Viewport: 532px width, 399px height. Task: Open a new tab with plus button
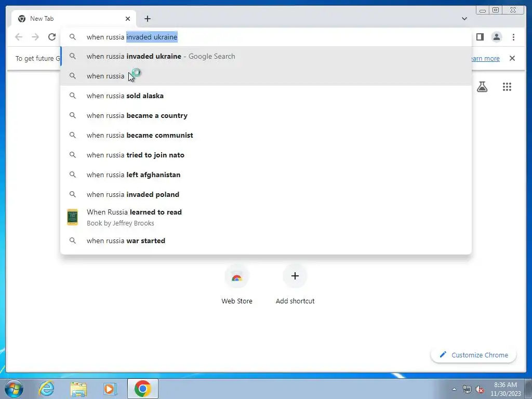tap(147, 19)
